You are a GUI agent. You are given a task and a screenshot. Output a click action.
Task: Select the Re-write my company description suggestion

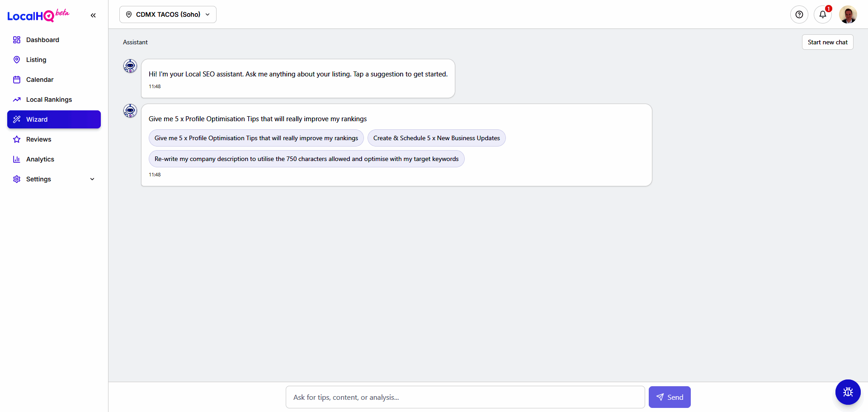(x=306, y=159)
